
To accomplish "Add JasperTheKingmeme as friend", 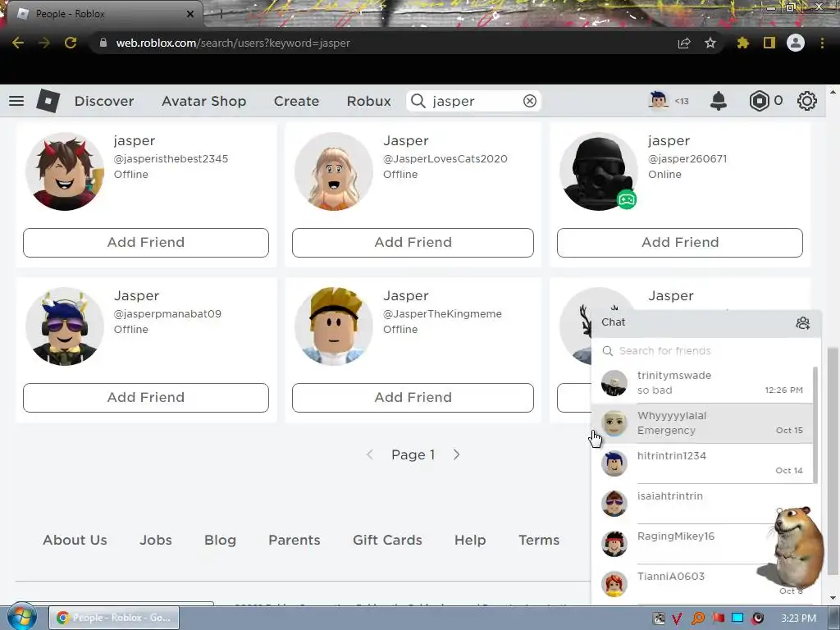I will (413, 398).
